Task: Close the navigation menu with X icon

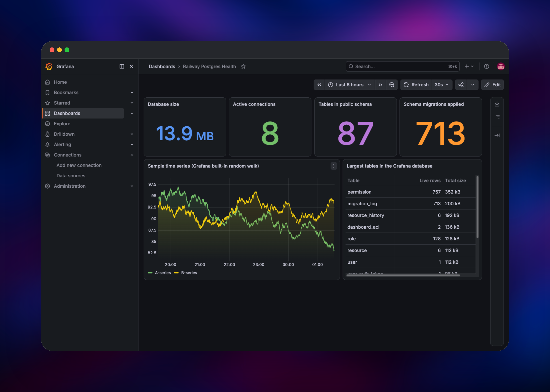Action: [x=131, y=66]
